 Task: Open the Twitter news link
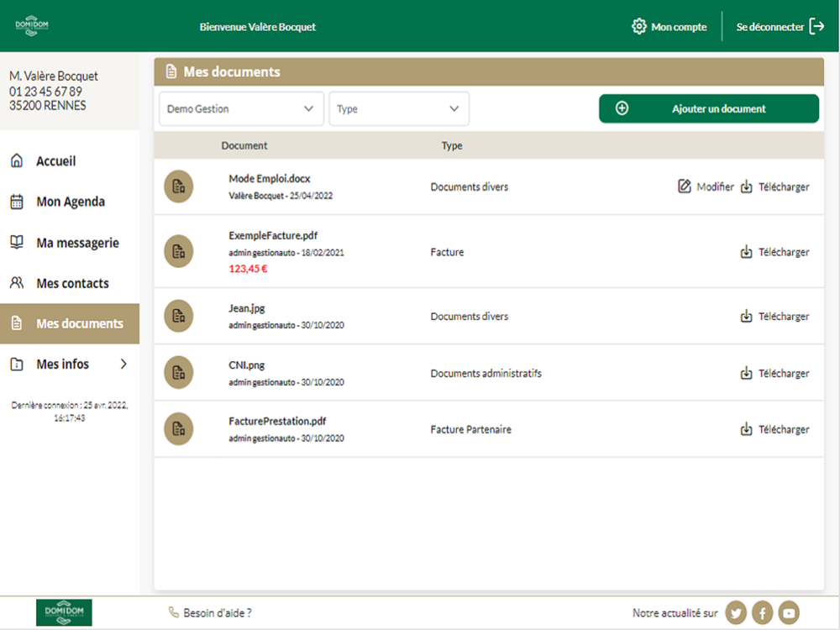[736, 613]
